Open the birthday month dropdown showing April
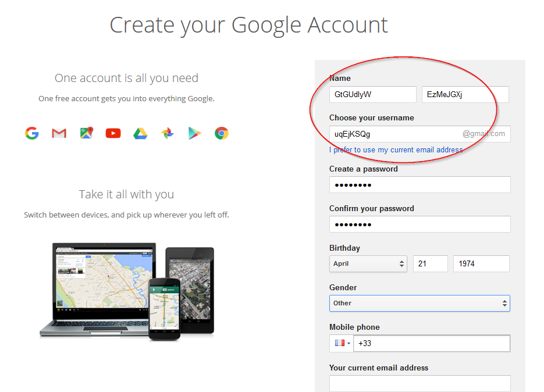Viewport: 544px width, 392px height. coord(368,263)
